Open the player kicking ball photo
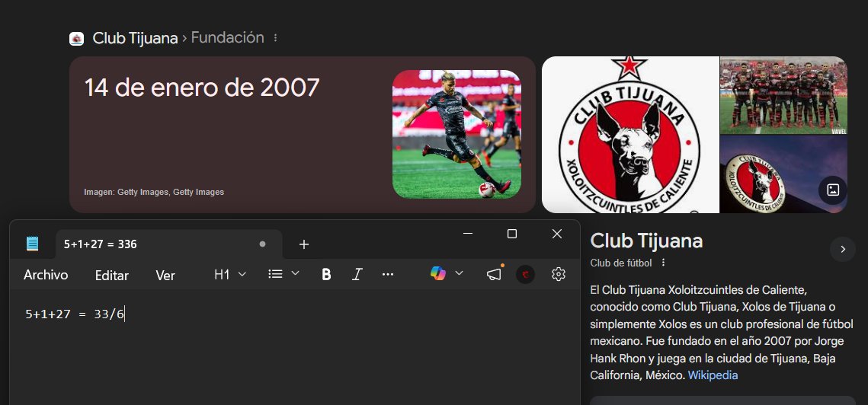This screenshot has height=405, width=868. pyautogui.click(x=456, y=135)
